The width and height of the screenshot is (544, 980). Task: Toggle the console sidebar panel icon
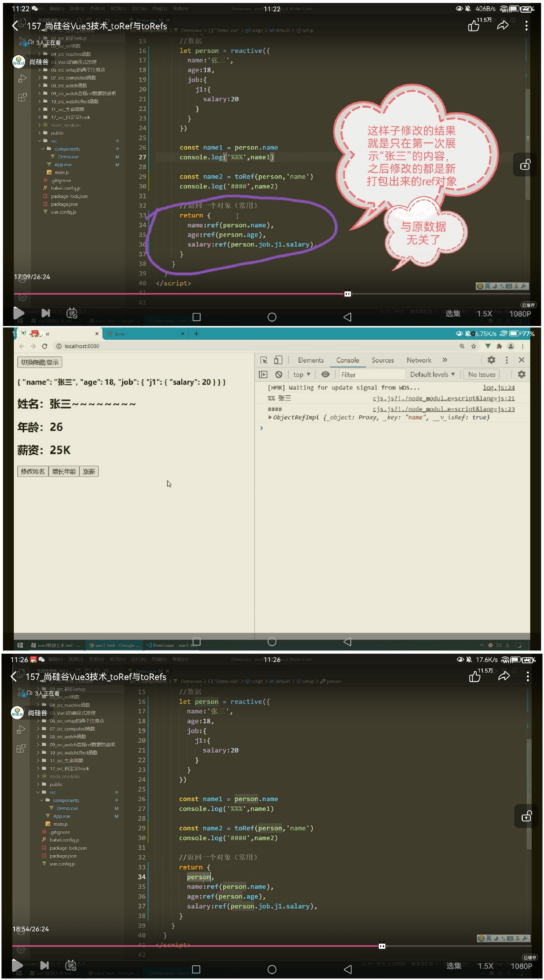[x=263, y=374]
